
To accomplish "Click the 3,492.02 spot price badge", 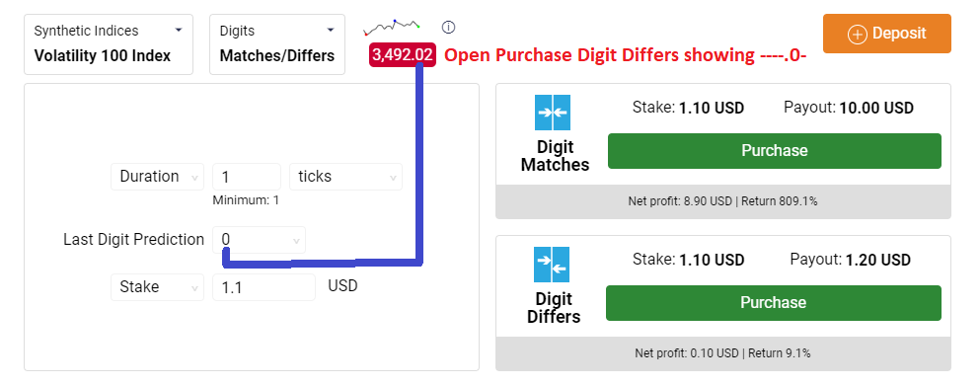I will [x=403, y=55].
